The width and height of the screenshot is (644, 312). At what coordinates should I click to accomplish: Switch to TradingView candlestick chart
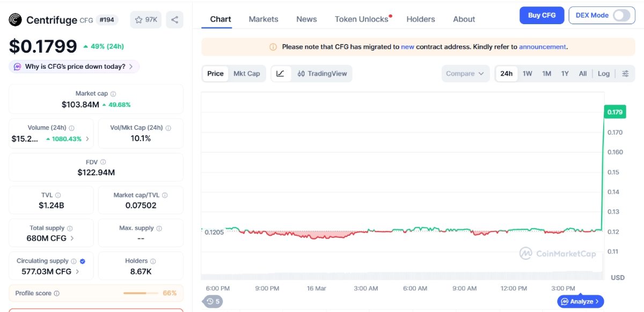tap(322, 74)
